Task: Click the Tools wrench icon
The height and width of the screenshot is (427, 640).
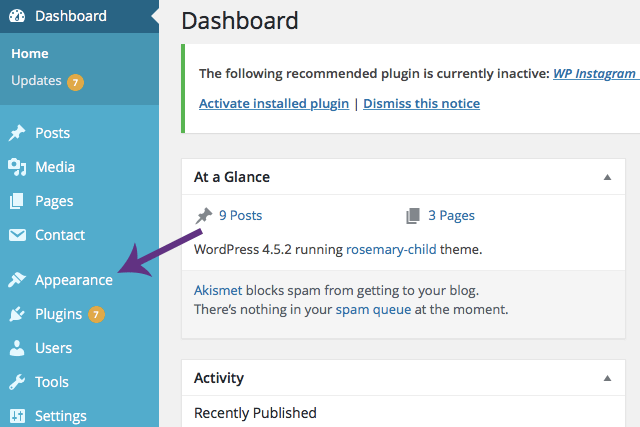Action: [17, 382]
